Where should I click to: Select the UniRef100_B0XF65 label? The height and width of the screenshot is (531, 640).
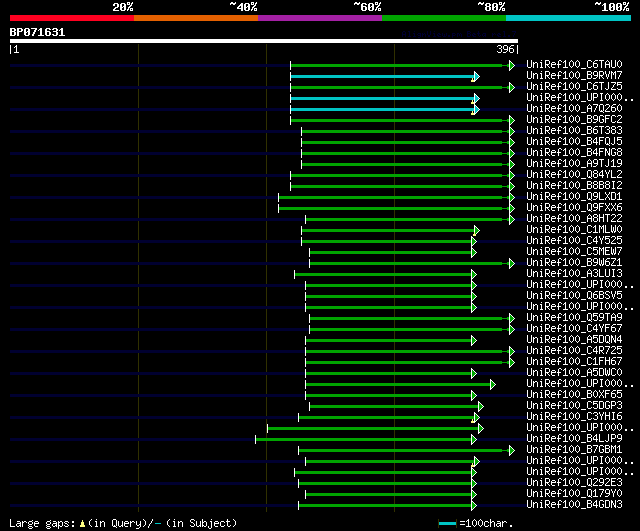tap(574, 395)
